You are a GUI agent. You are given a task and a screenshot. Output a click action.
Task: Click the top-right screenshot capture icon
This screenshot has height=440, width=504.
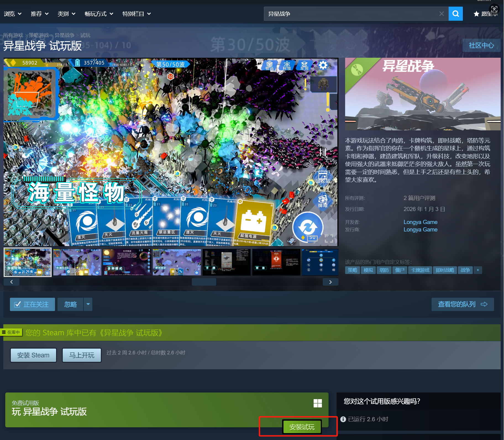(x=494, y=9)
